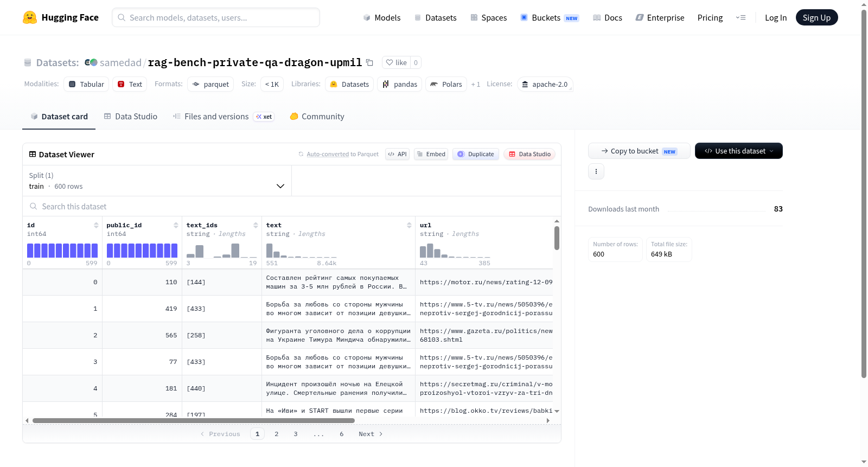
Task: Click the Hugging Face logo icon
Action: click(x=30, y=17)
